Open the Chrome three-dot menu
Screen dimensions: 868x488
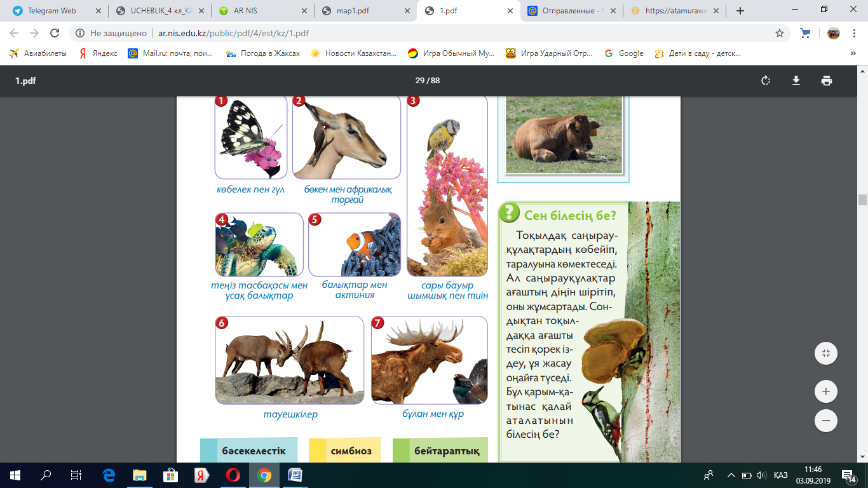click(853, 33)
